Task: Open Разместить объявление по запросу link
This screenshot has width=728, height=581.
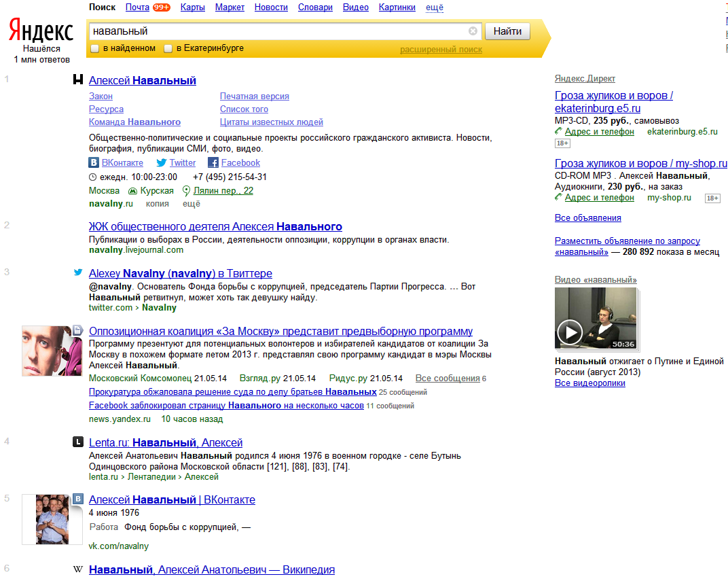Action: pyautogui.click(x=627, y=246)
